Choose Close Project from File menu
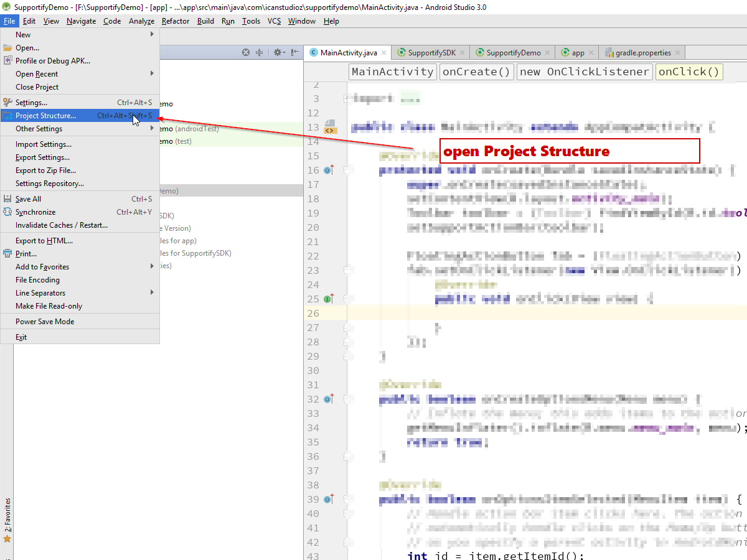 pyautogui.click(x=80, y=87)
